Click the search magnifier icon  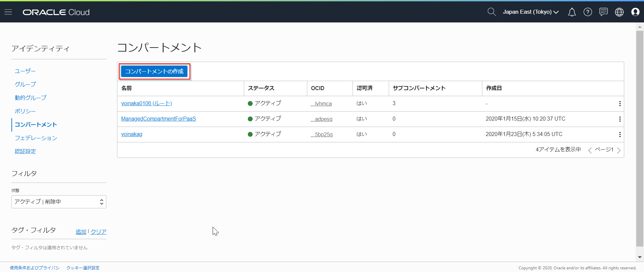pyautogui.click(x=491, y=12)
